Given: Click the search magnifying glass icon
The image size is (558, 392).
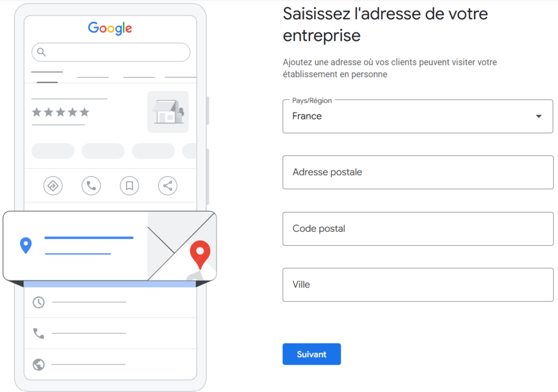Looking at the screenshot, I should pyautogui.click(x=41, y=52).
